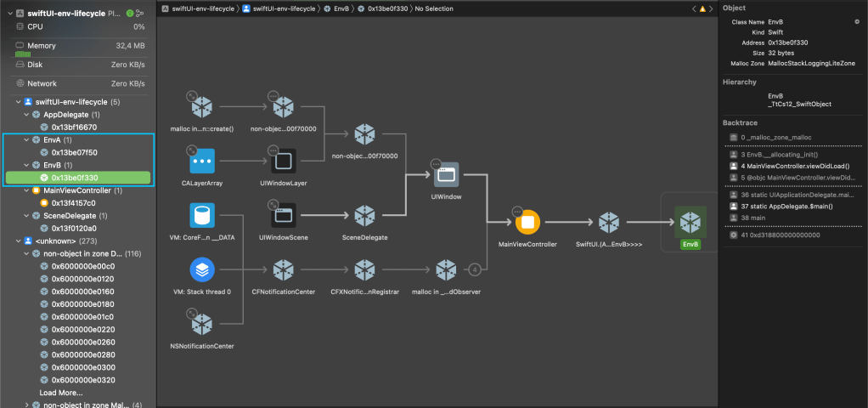Select the VM: Stack thread 0 node
868x408 pixels.
[202, 270]
